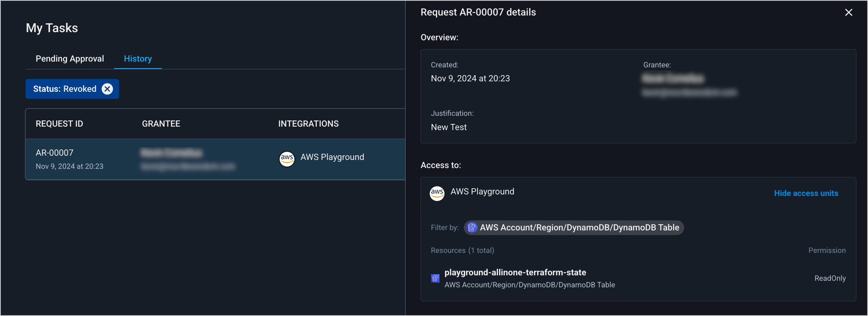Screen dimensions: 868x316
Task: Switch to the Pending Approval tab
Action: click(x=70, y=59)
